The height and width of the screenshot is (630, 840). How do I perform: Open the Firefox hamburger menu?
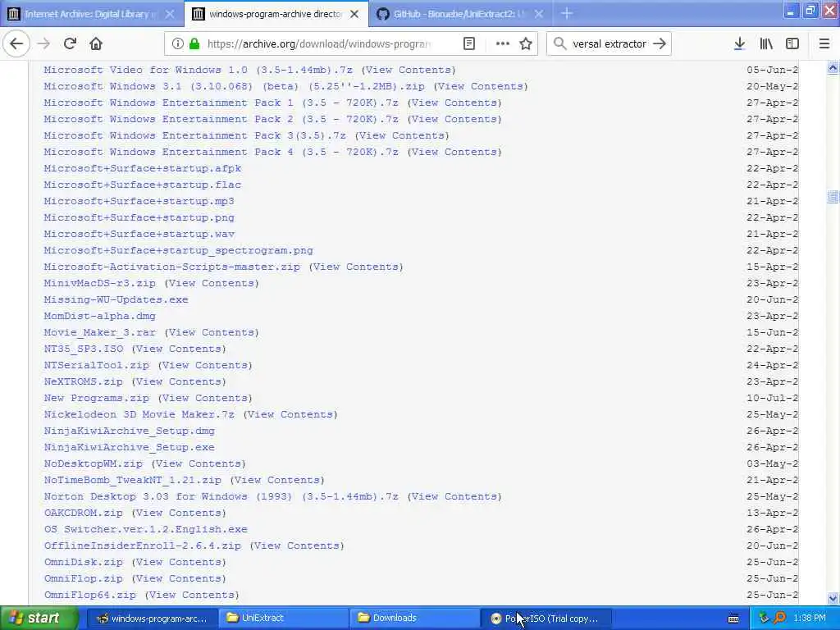tap(824, 44)
